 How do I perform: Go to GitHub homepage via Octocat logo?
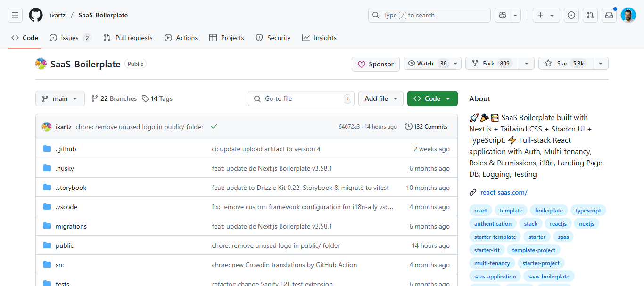pyautogui.click(x=36, y=15)
